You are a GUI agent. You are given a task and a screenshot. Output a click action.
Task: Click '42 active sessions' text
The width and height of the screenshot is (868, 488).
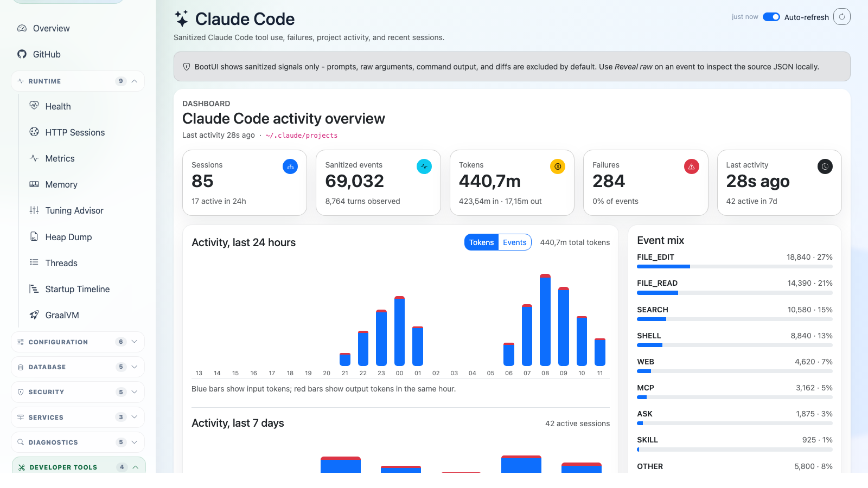pos(577,423)
